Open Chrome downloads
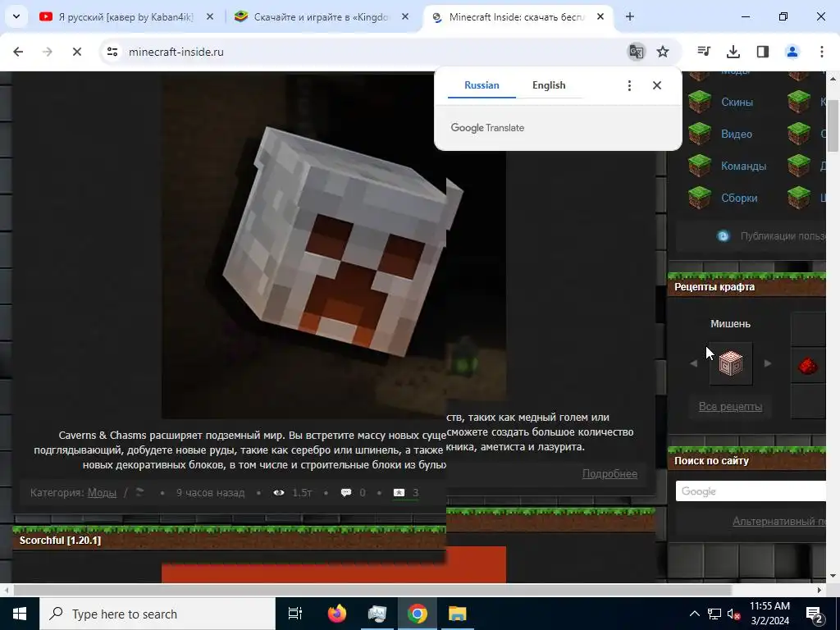Viewport: 840px width, 630px height. (733, 52)
